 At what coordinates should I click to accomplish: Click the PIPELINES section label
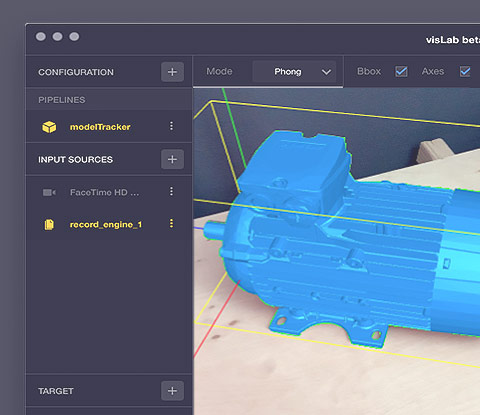tap(62, 100)
